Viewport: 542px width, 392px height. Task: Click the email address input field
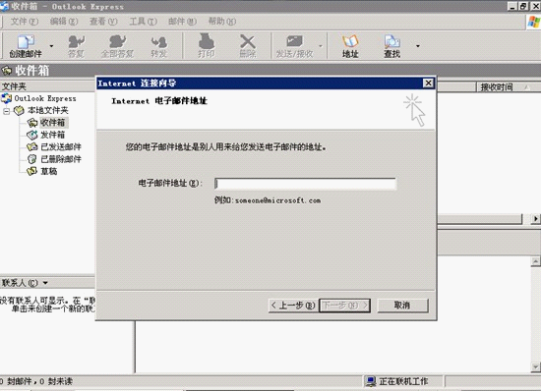click(305, 184)
